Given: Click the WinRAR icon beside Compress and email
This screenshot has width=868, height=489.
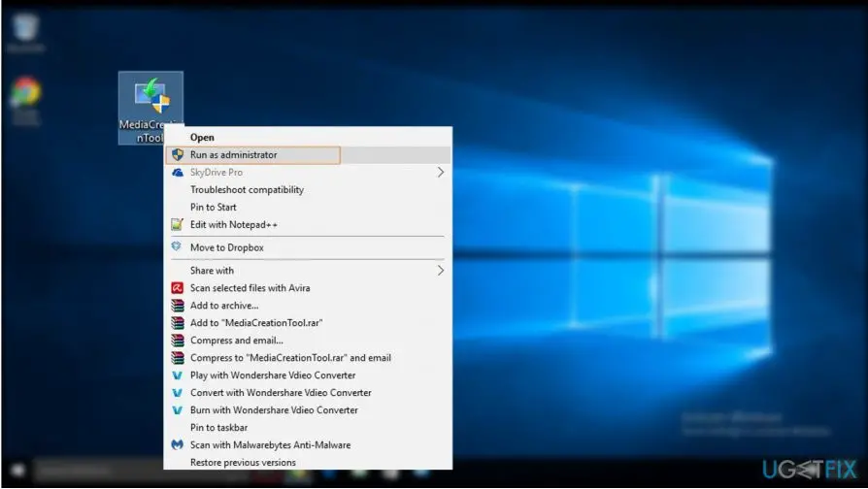Looking at the screenshot, I should pyautogui.click(x=177, y=341).
